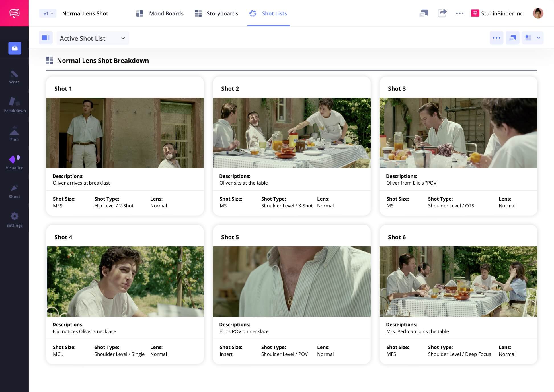Select the Visualize sidebar icon
The height and width of the screenshot is (392, 554).
(x=14, y=162)
